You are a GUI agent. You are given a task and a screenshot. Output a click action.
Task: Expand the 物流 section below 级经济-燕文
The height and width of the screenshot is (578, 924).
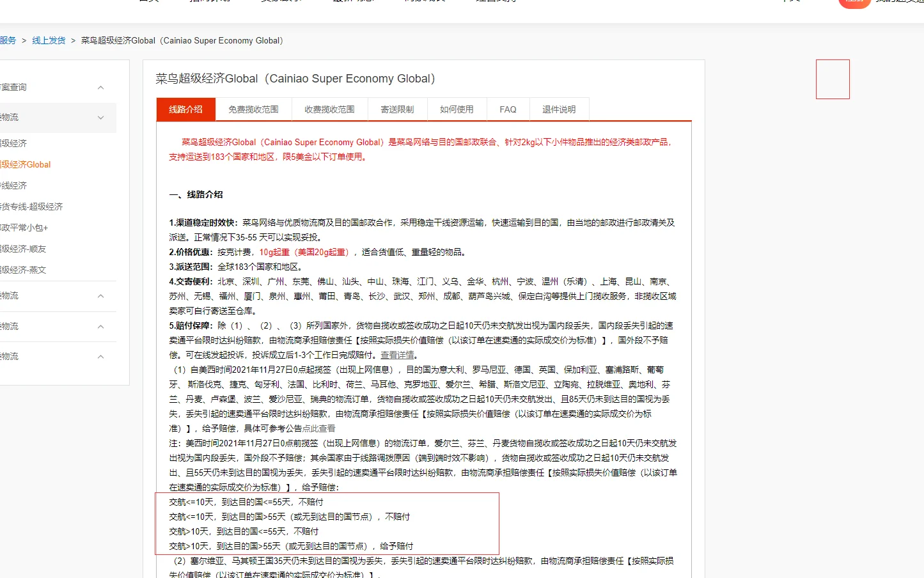click(100, 296)
